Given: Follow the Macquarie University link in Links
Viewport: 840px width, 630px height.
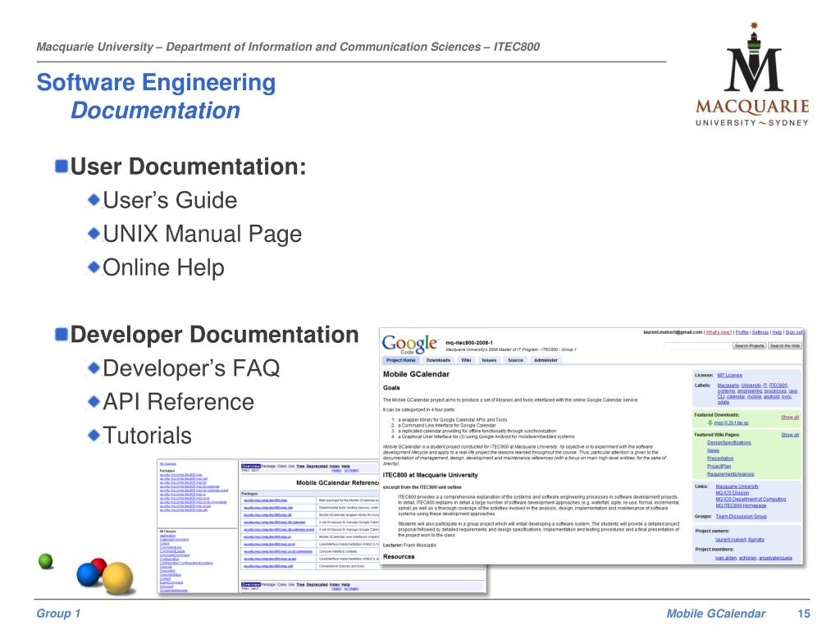Looking at the screenshot, I should click(737, 486).
